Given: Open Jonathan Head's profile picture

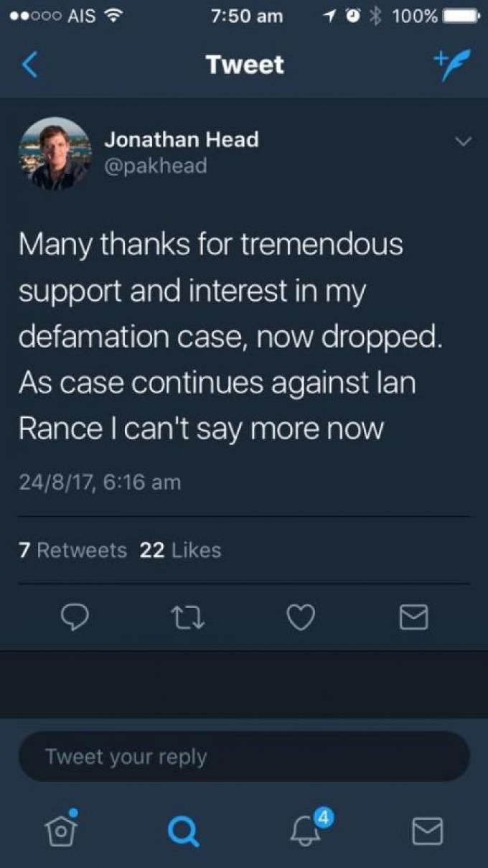Looking at the screenshot, I should pos(55,153).
